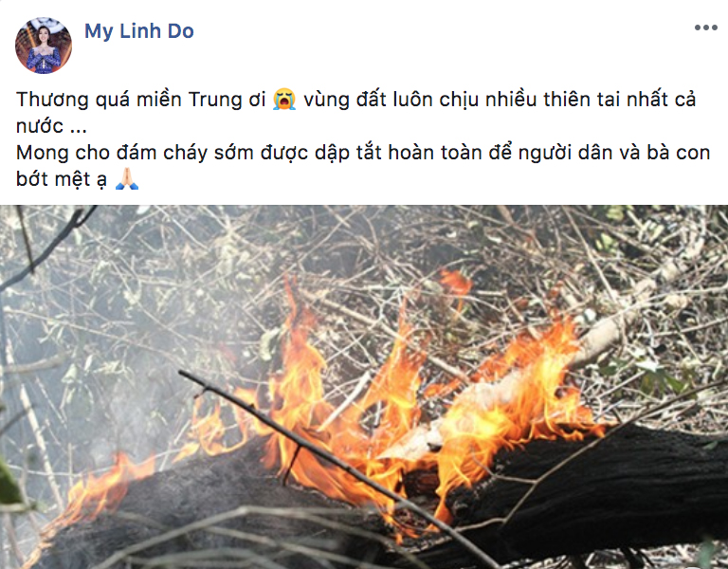728x569 pixels.
Task: Open the forest fire photo
Action: 364,387
